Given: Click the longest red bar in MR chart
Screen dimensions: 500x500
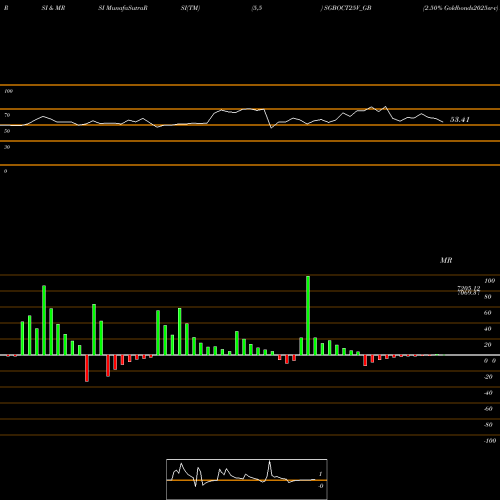Looking at the screenshot, I should [87, 368].
